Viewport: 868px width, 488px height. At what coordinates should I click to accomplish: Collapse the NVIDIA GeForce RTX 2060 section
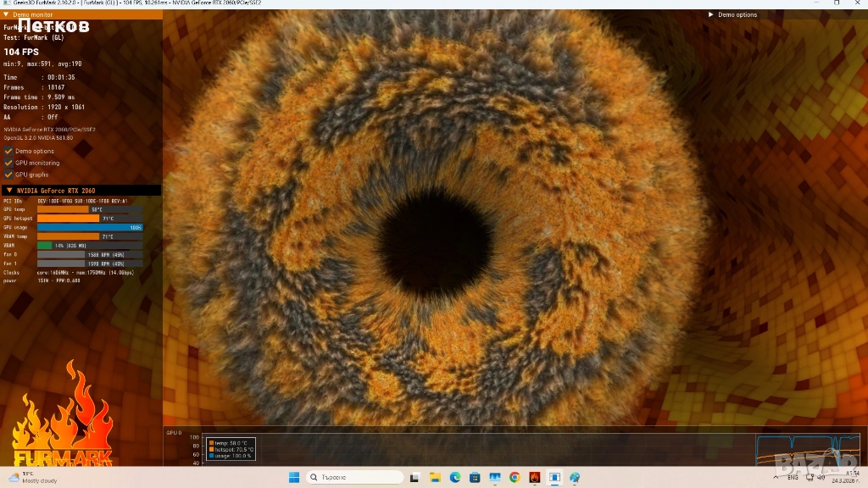8,191
